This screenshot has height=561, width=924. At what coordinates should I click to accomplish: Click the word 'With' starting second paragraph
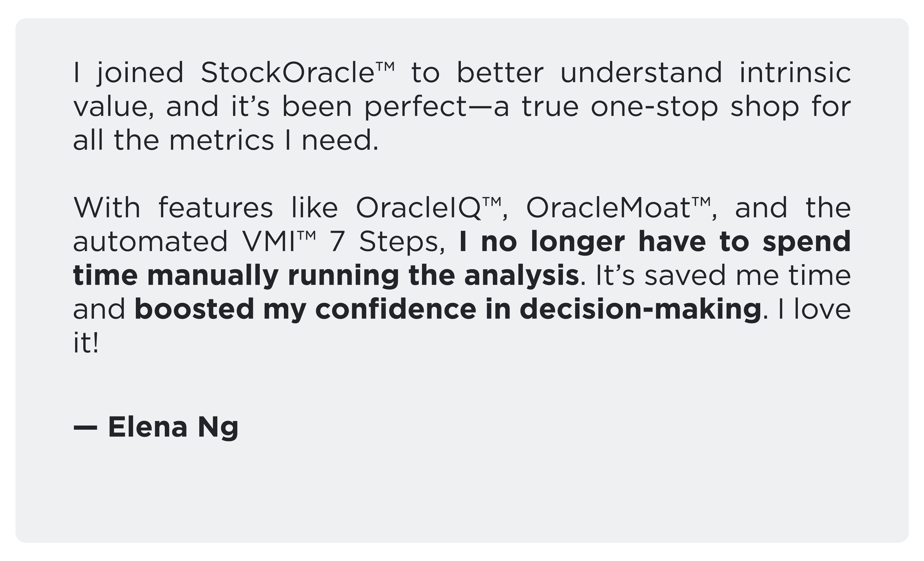(x=107, y=208)
